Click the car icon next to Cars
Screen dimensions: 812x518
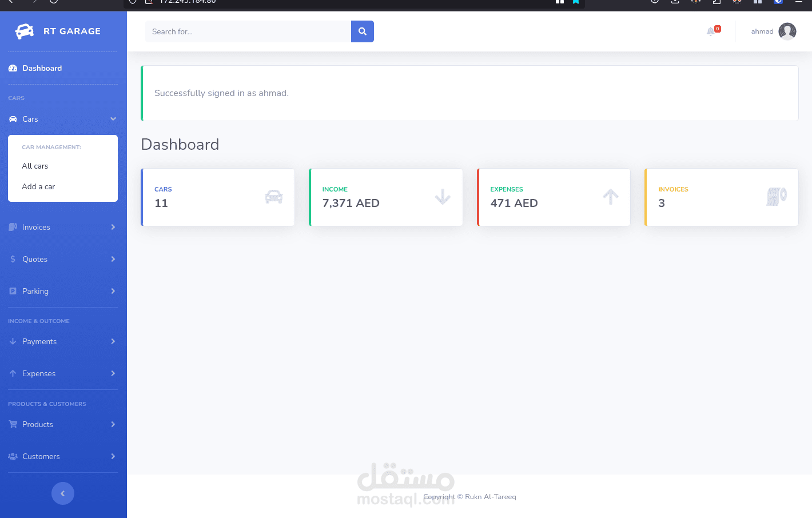coord(13,119)
